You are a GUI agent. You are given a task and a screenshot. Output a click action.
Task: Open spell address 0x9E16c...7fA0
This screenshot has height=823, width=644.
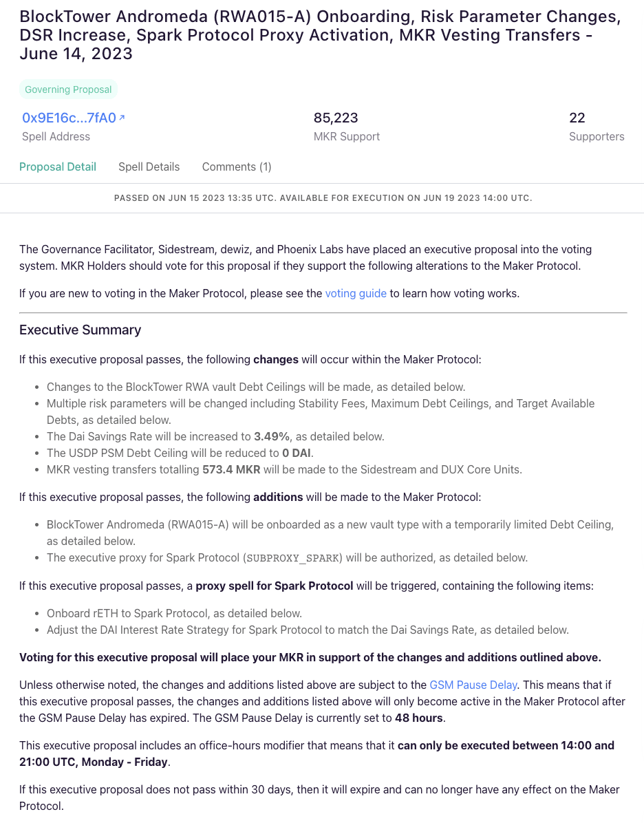pyautogui.click(x=69, y=118)
